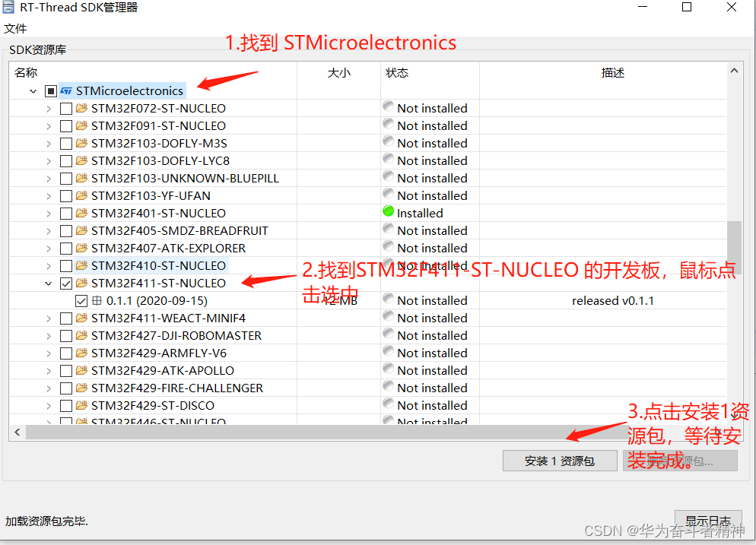756x545 pixels.
Task: Collapse the STMicroelectronics tree node
Action: tap(33, 91)
